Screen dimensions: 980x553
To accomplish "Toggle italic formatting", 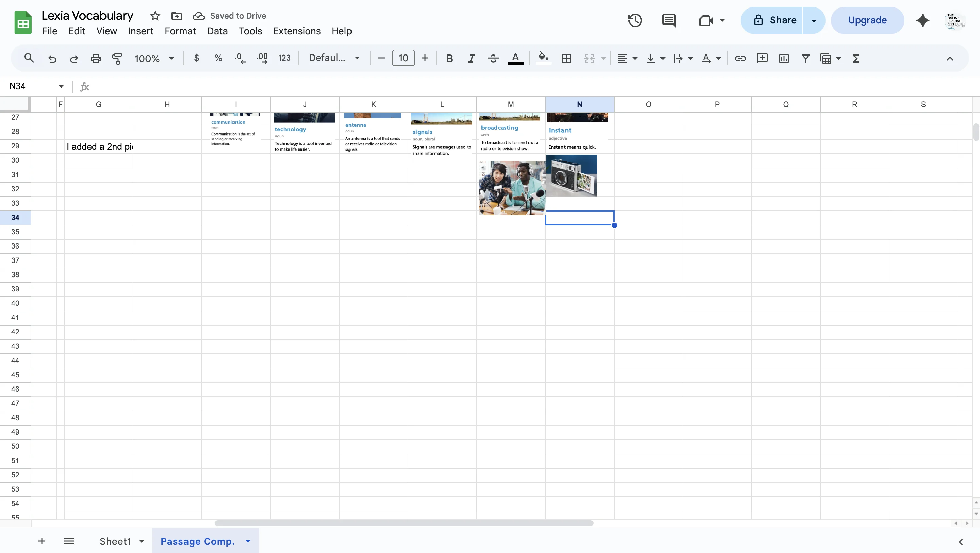I will (471, 58).
